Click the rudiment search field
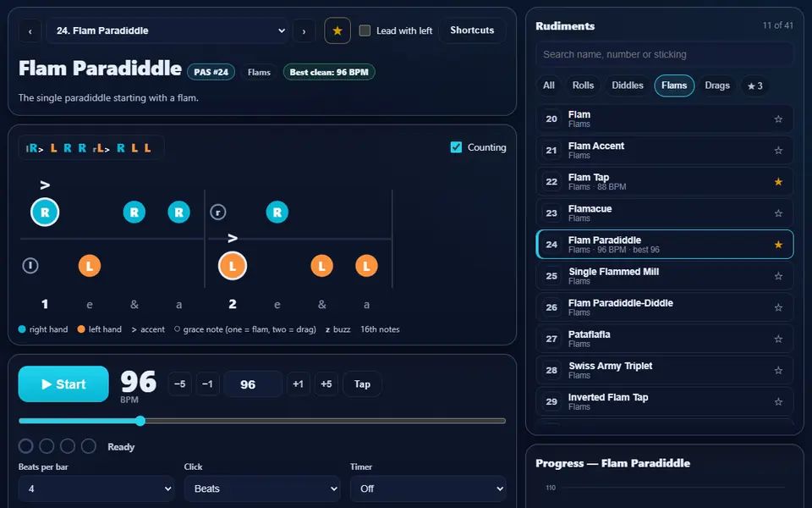812x508 pixels. [665, 54]
